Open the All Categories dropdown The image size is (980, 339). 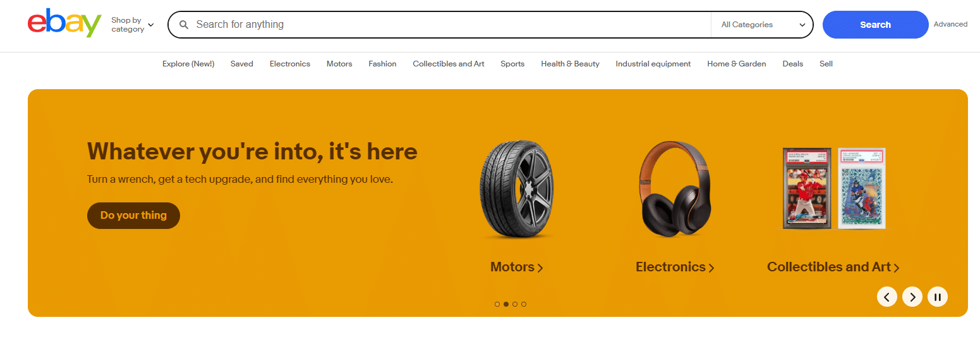763,25
